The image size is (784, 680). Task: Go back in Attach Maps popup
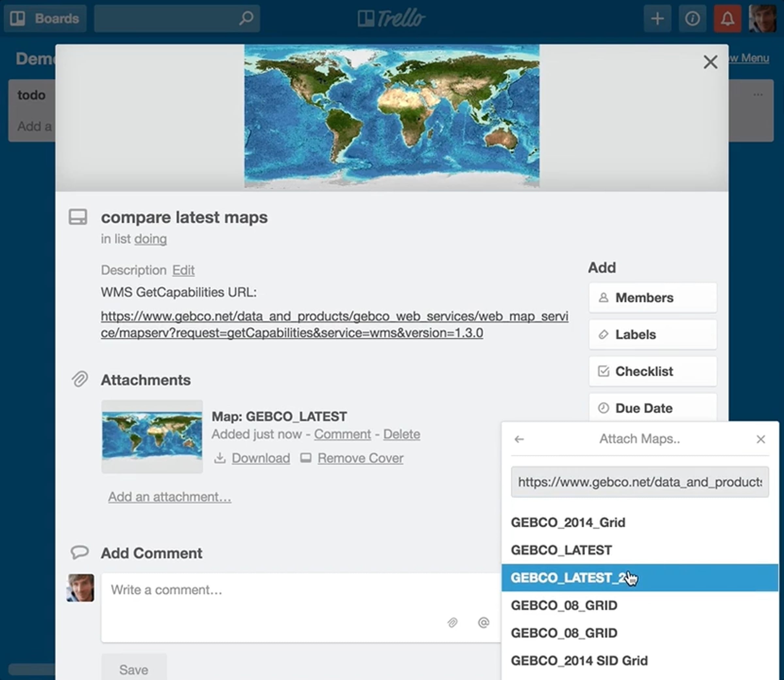coord(519,439)
